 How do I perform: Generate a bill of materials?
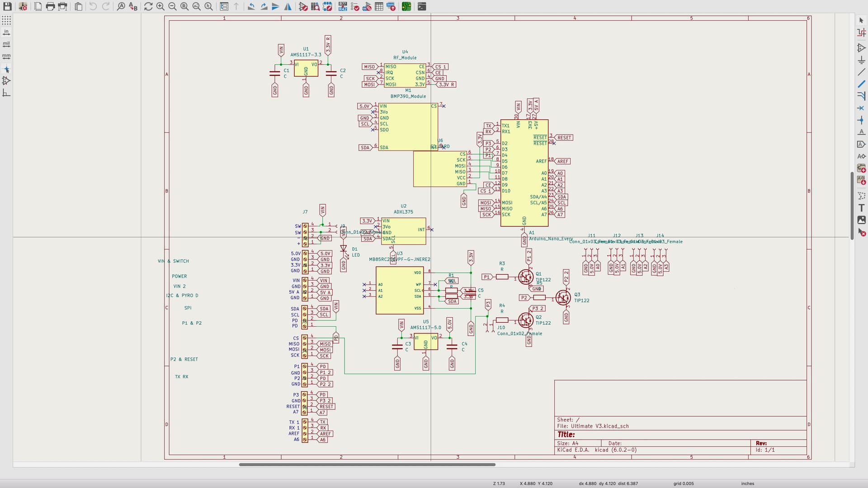tap(392, 7)
